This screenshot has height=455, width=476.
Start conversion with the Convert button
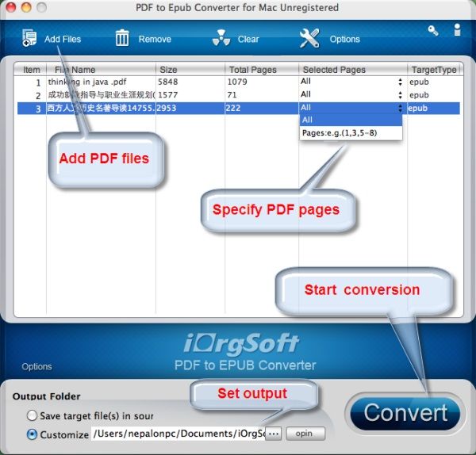pos(405,413)
